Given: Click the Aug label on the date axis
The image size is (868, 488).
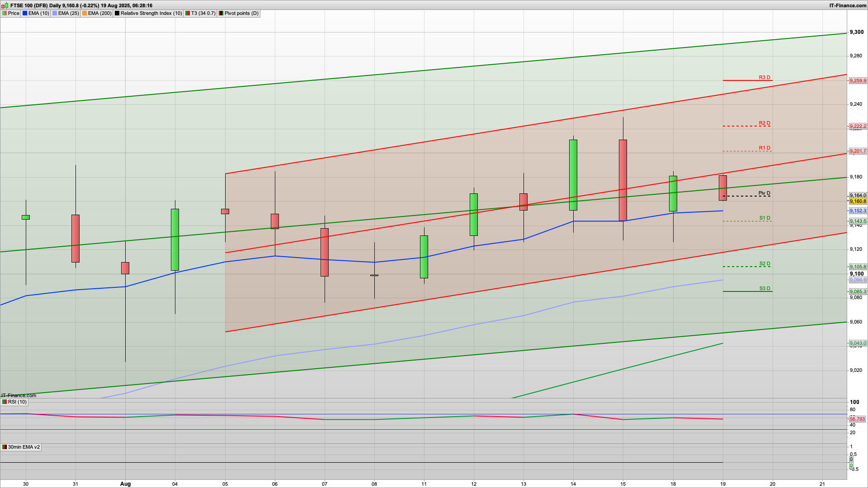Looking at the screenshot, I should (125, 484).
